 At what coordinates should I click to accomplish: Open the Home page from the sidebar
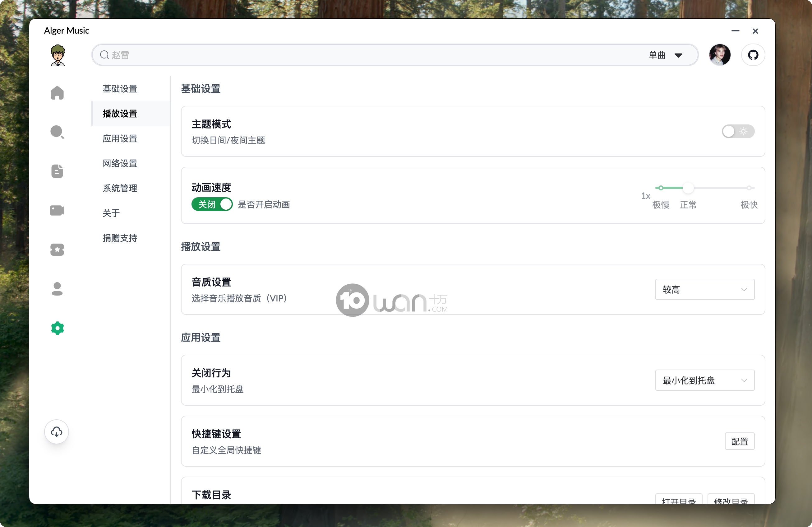[x=57, y=93]
